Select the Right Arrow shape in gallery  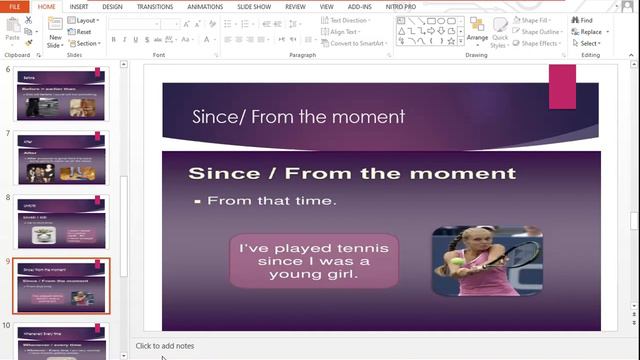click(431, 31)
